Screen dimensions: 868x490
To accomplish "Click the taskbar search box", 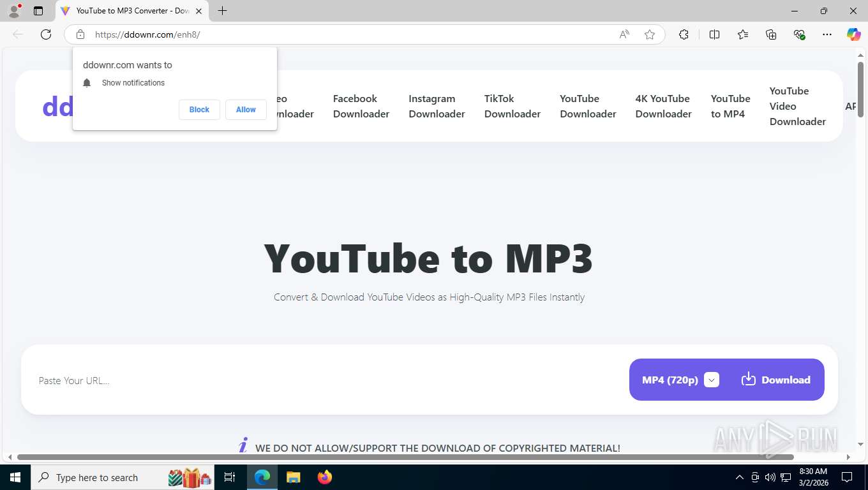I will pos(123,477).
